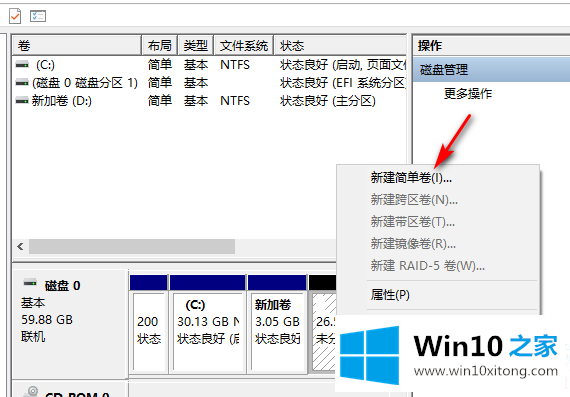
Task: Select the hatched unallocated 26 GB block
Action: click(322, 324)
